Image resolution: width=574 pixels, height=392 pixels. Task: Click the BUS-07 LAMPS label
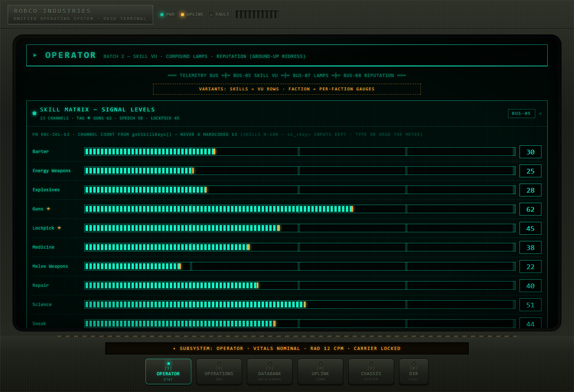coord(310,76)
